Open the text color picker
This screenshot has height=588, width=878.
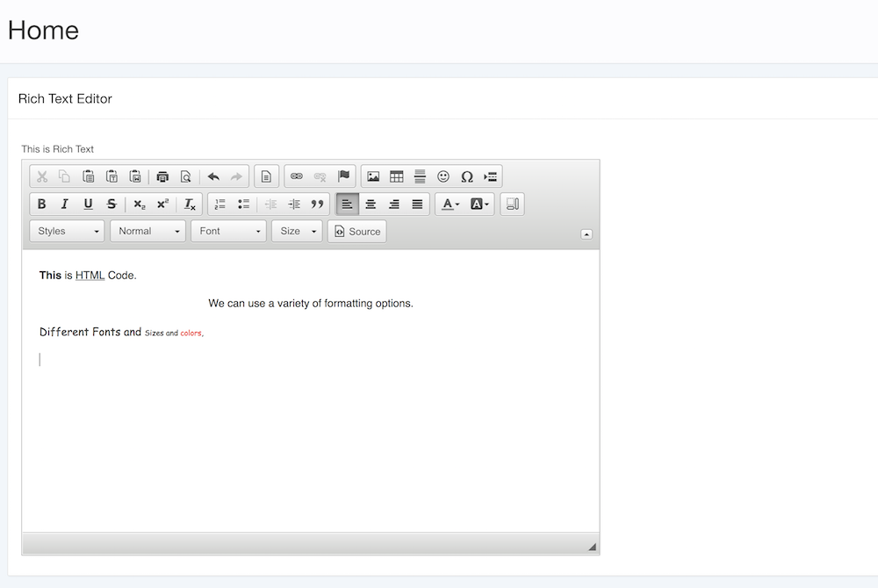coord(447,204)
